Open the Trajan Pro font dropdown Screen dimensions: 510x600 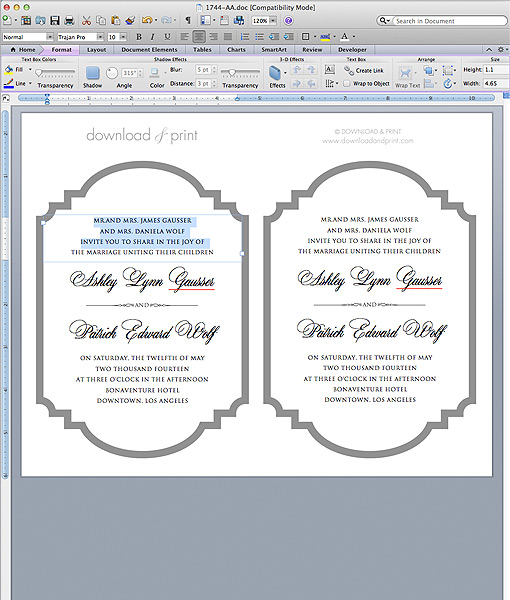click(x=100, y=37)
